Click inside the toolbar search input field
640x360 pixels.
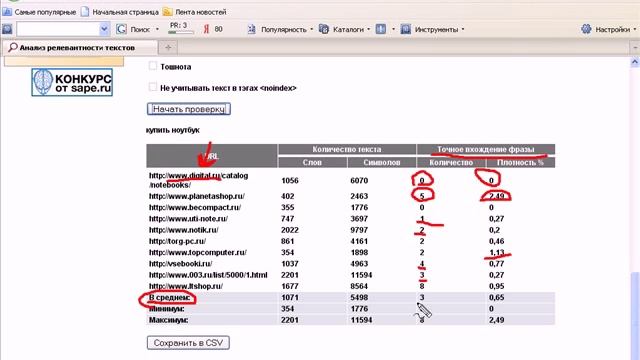pyautogui.click(x=58, y=29)
